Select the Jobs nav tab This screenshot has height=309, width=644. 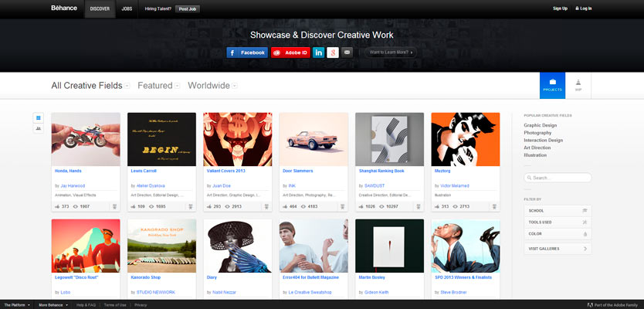tap(127, 8)
